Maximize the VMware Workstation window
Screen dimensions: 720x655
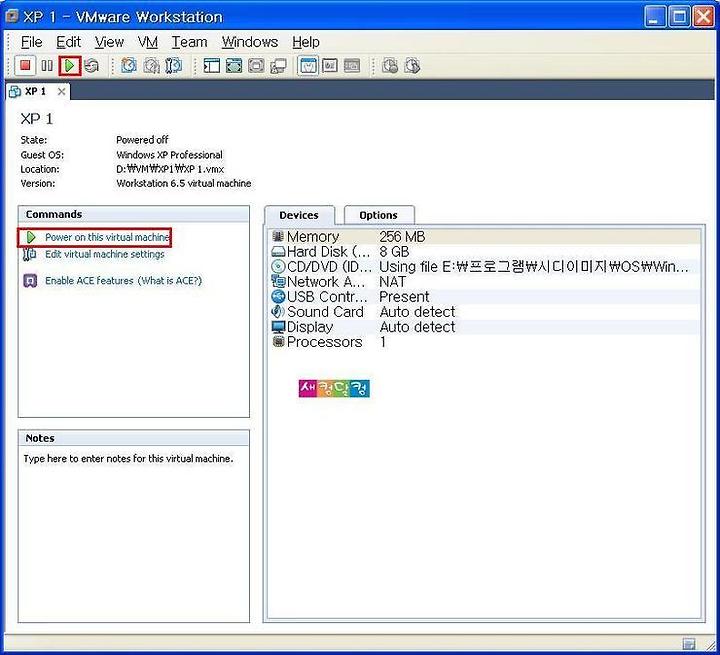coord(679,17)
